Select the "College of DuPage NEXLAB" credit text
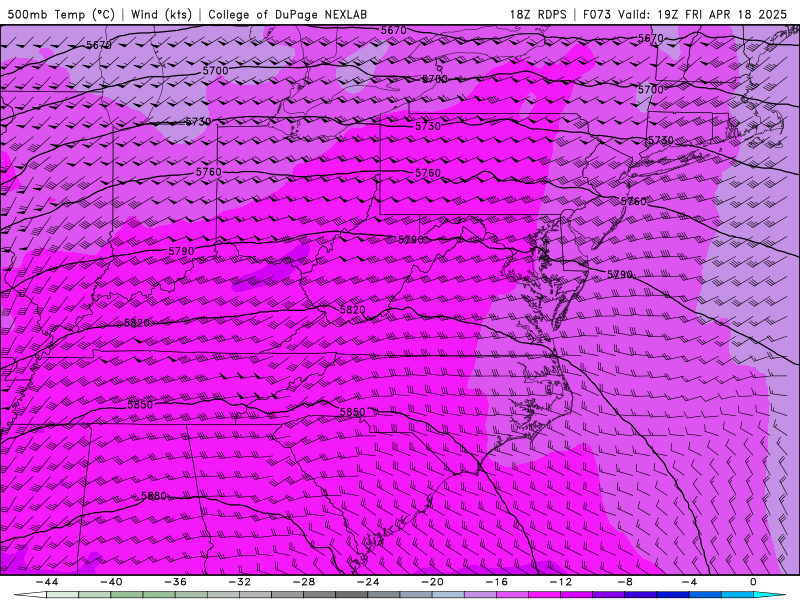The width and height of the screenshot is (800, 600). (287, 14)
